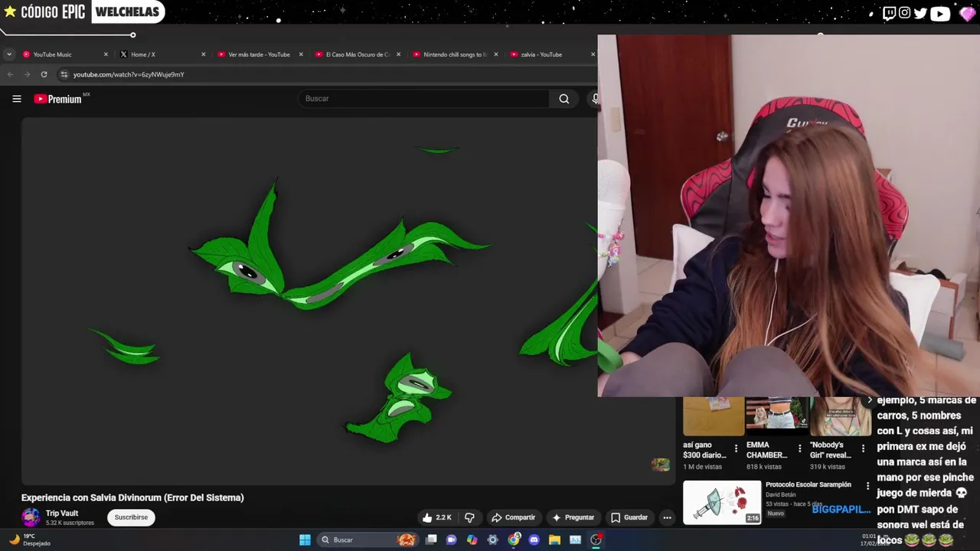Open the 'así gano $300 diario' short thumbnail
This screenshot has height=551, width=980.
tap(713, 416)
